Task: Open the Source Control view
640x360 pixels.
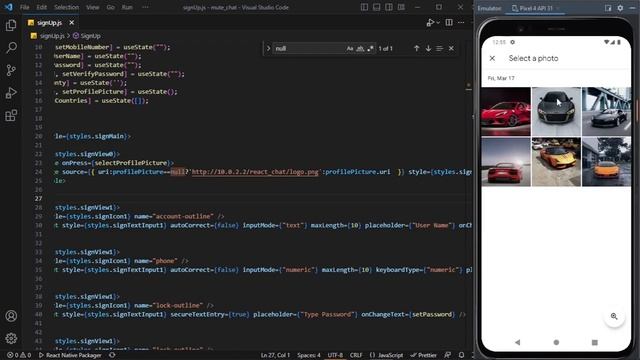Action: pyautogui.click(x=11, y=70)
